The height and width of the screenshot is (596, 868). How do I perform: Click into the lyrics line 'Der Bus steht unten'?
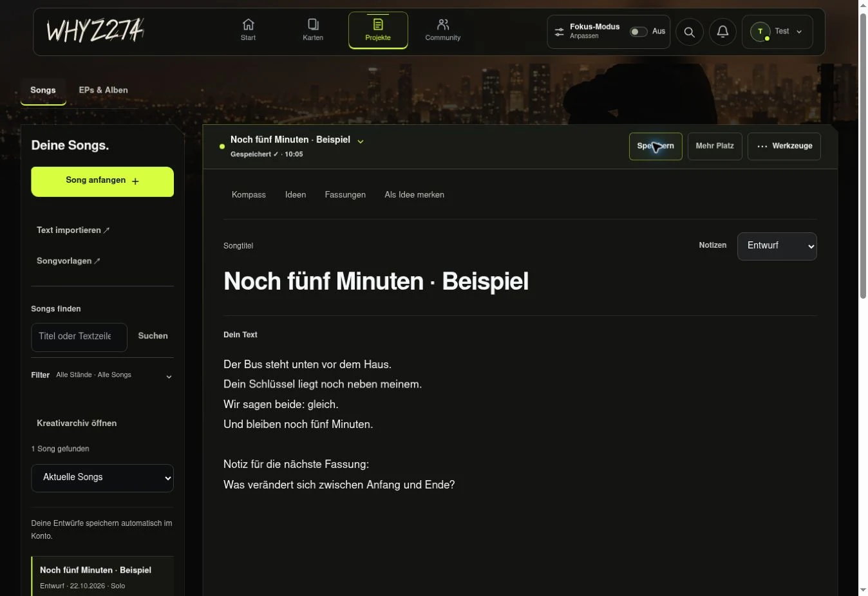[307, 365]
